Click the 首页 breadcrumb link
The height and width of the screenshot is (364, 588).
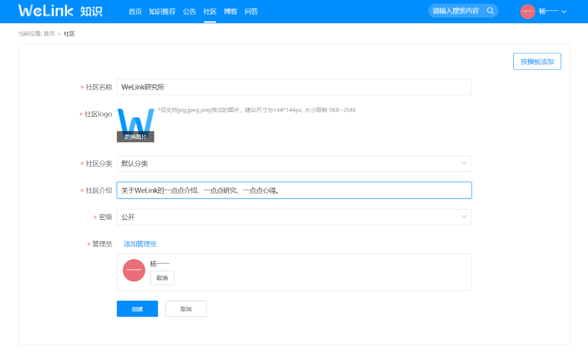tap(49, 34)
